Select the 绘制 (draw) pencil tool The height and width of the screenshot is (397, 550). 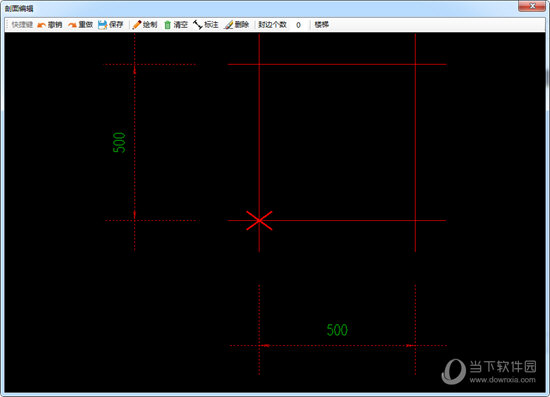[145, 25]
